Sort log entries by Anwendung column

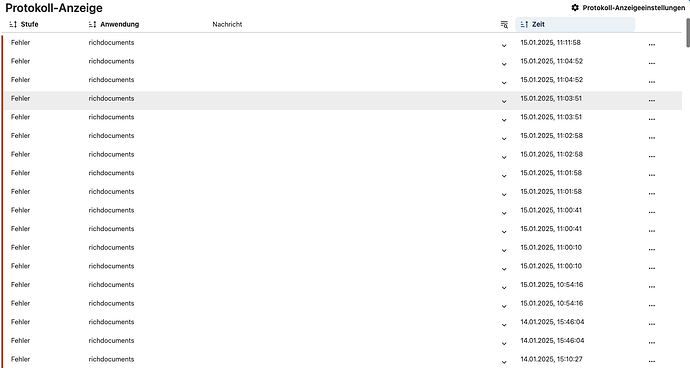(x=114, y=24)
